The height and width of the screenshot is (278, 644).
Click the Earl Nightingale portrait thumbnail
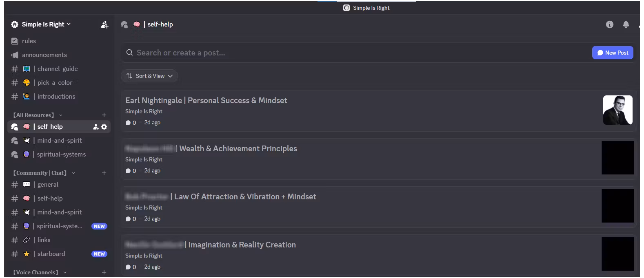[x=617, y=110]
